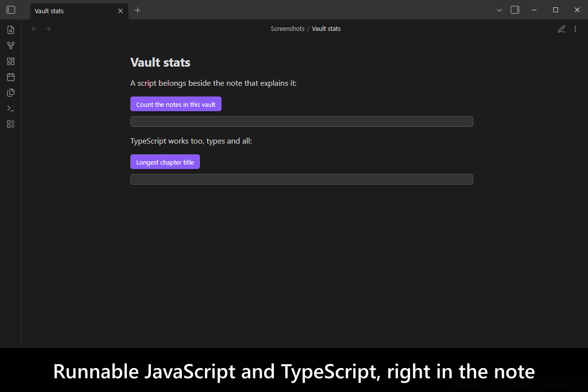Click the Vault stats breadcrumb title
The image size is (588, 392).
click(x=326, y=29)
